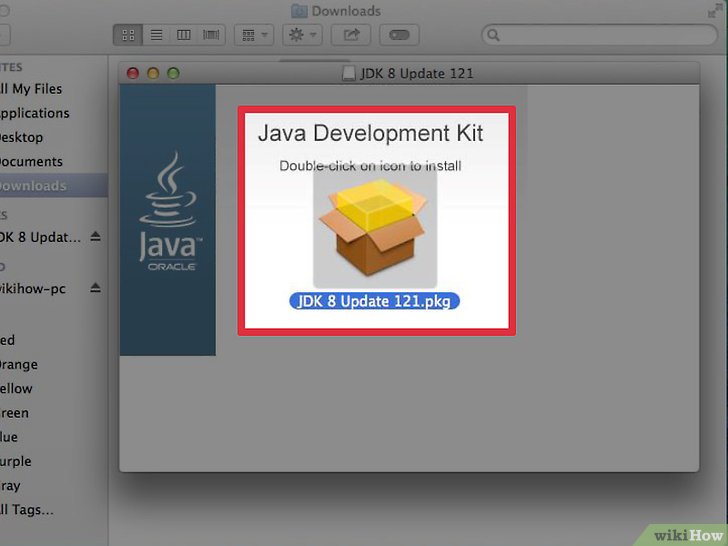
Task: Switch Finder to Cover Flow view
Action: coord(211,35)
